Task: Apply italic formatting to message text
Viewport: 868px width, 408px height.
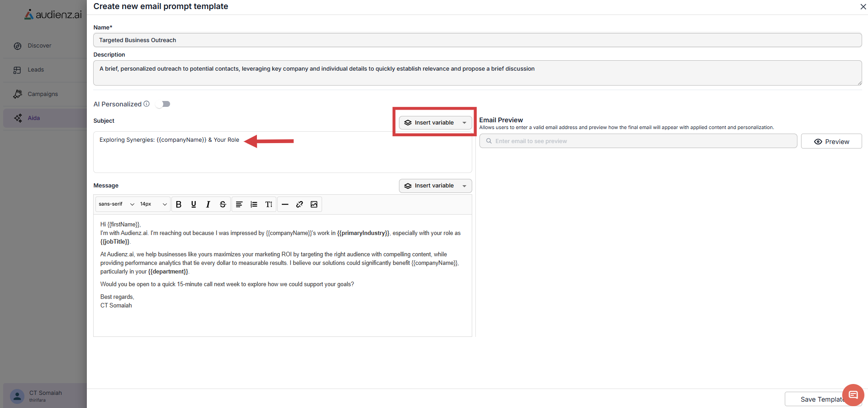Action: (x=208, y=204)
